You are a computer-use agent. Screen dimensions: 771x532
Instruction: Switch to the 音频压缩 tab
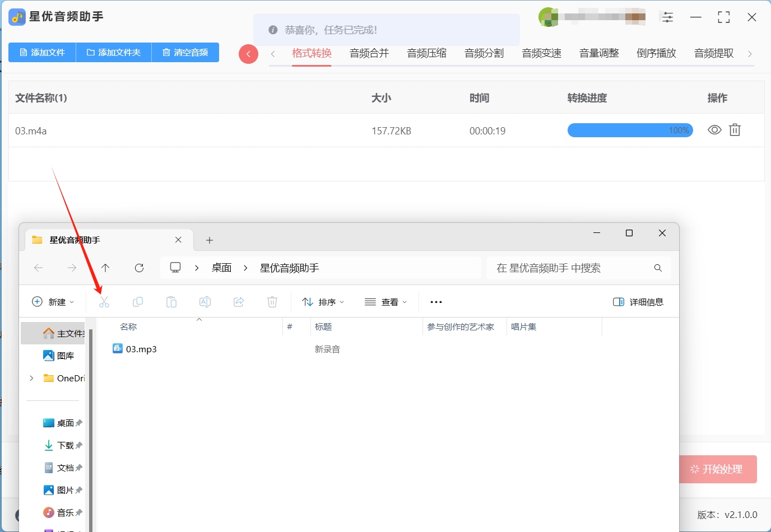pos(426,53)
